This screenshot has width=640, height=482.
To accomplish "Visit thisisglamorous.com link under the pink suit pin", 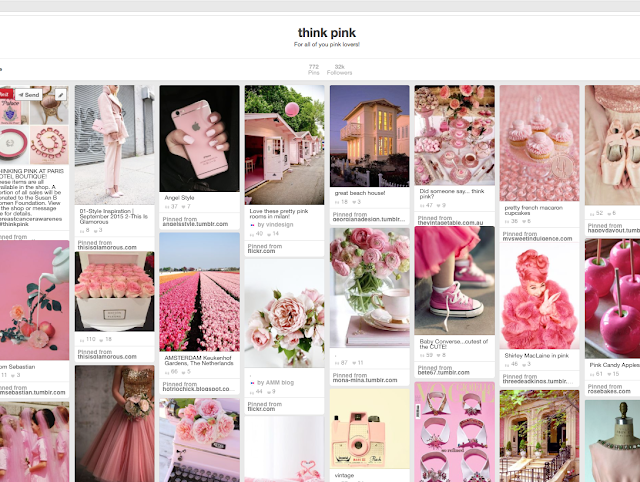I will pyautogui.click(x=107, y=247).
